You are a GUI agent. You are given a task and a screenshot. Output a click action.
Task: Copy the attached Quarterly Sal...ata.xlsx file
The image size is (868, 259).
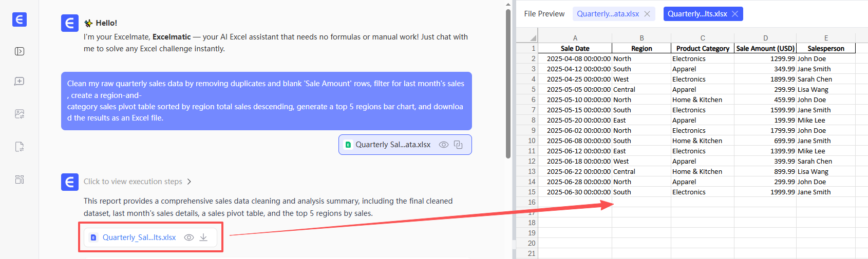point(458,145)
